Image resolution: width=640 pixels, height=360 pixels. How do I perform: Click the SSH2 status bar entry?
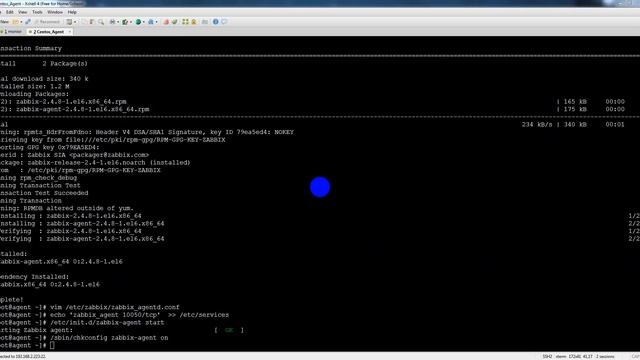tap(547, 356)
